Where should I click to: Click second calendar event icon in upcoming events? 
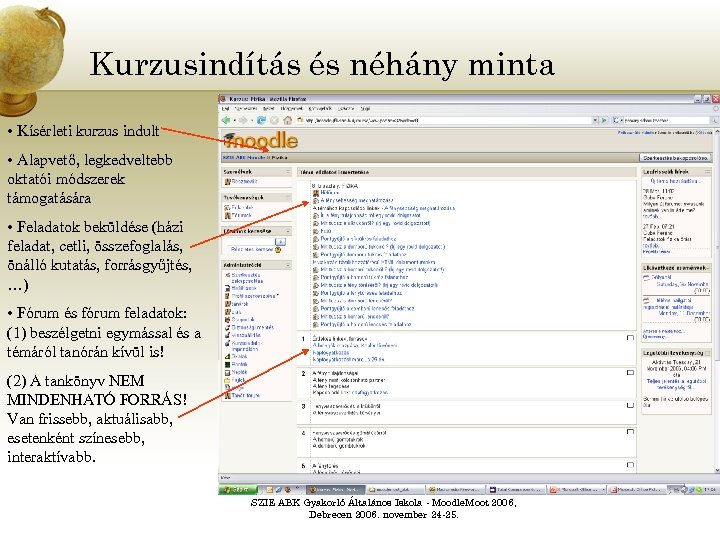click(x=647, y=301)
